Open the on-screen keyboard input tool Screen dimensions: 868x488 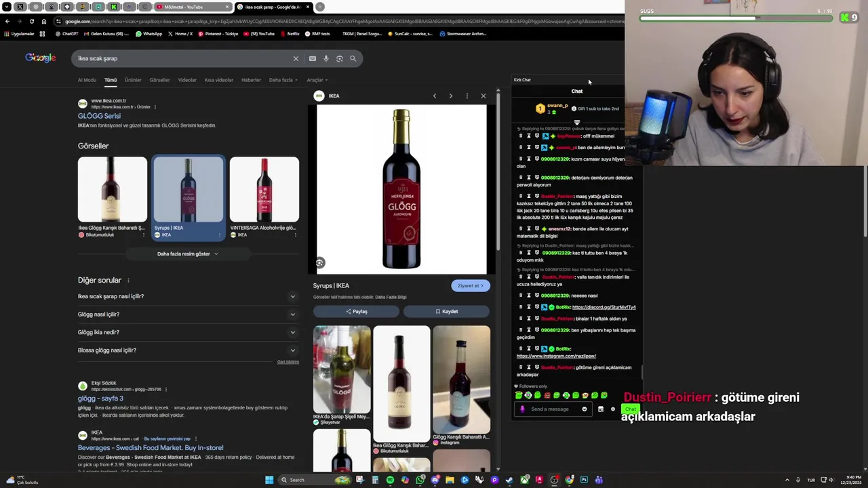(313, 58)
